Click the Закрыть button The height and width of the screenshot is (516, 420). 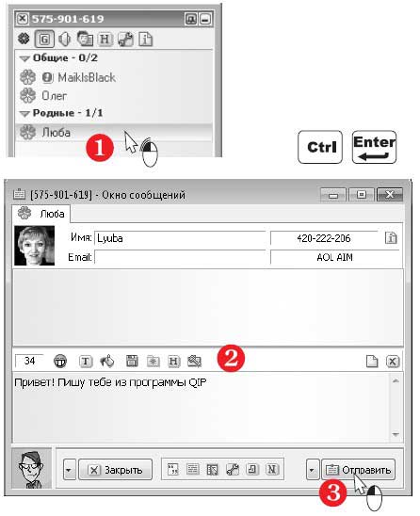click(x=115, y=470)
